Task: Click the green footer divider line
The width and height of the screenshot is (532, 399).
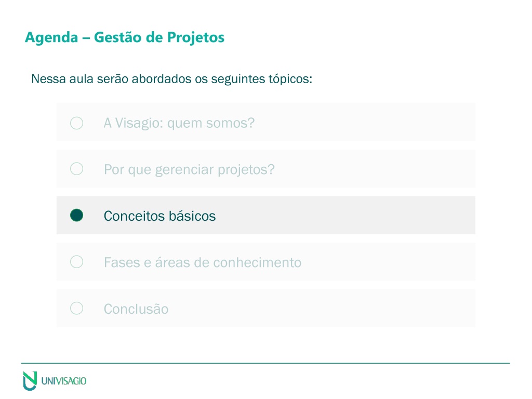Action: (x=265, y=363)
